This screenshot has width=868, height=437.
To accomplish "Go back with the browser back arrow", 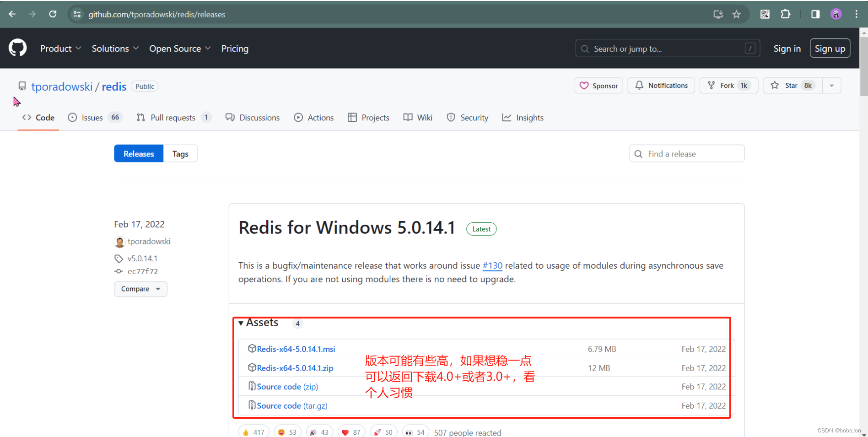I will point(12,14).
